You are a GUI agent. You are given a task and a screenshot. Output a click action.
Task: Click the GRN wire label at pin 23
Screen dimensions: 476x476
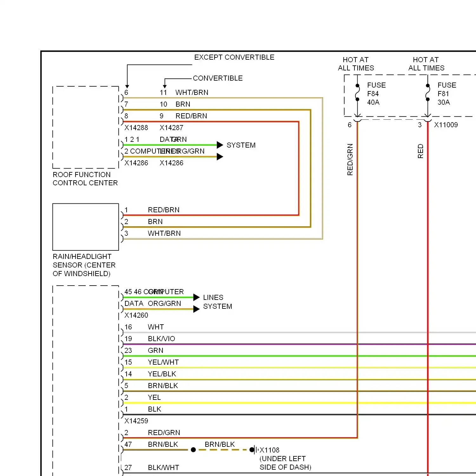coord(155,351)
